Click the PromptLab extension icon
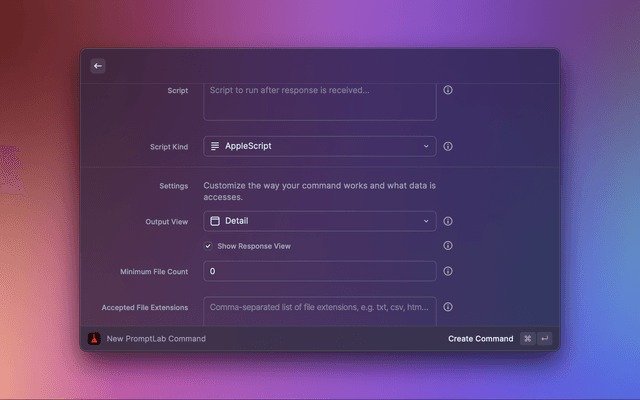 tap(94, 338)
